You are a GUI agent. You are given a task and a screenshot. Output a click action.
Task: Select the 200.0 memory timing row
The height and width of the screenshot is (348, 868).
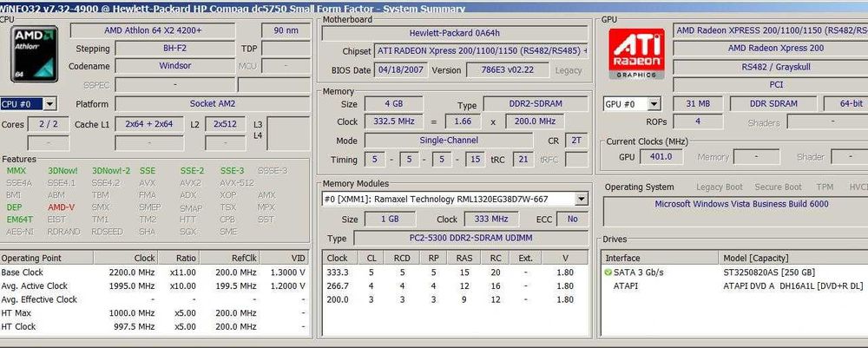tap(455, 299)
